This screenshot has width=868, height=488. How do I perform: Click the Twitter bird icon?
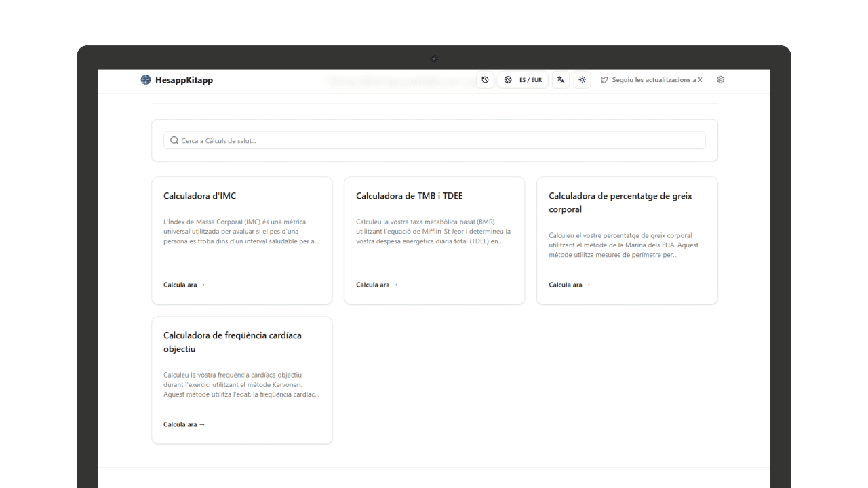coord(604,80)
